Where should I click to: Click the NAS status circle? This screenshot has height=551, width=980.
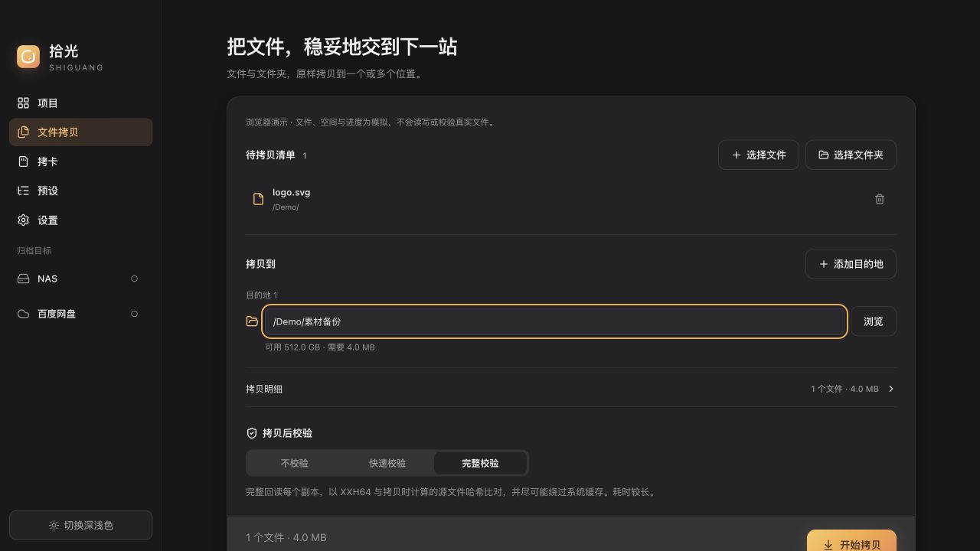tap(134, 279)
